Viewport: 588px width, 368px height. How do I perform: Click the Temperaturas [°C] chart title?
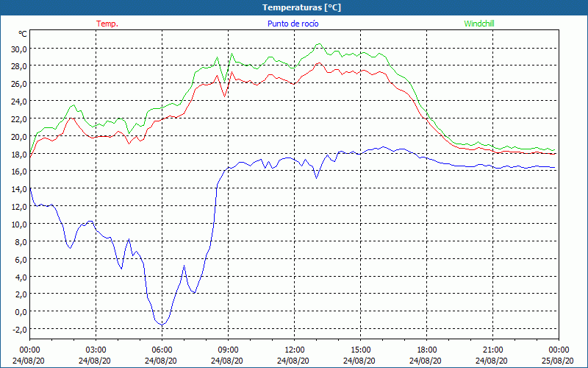301,7
